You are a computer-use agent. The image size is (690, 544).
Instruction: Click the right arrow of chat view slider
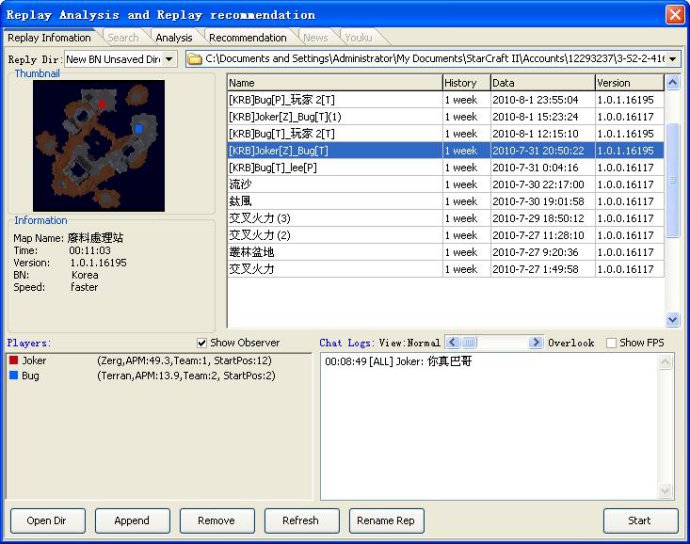(x=536, y=343)
